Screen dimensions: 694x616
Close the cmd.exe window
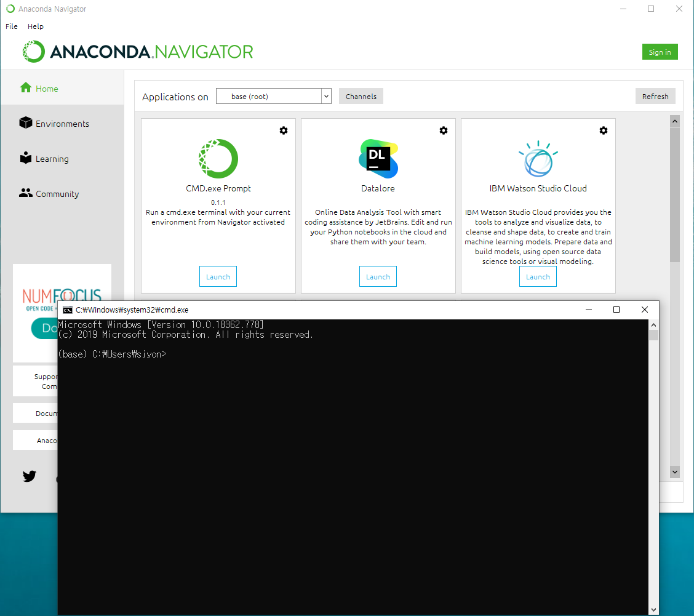click(x=644, y=310)
